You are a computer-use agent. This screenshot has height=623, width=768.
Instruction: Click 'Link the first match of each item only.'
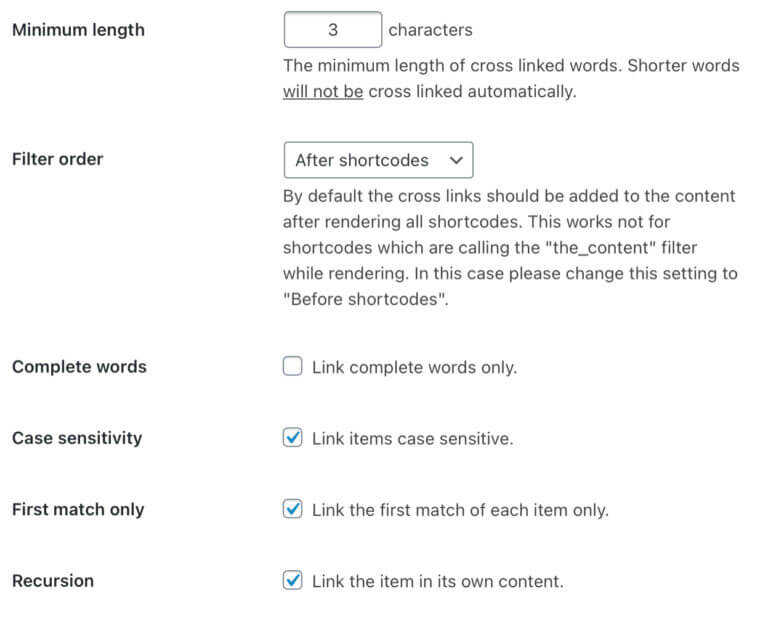[x=460, y=510]
